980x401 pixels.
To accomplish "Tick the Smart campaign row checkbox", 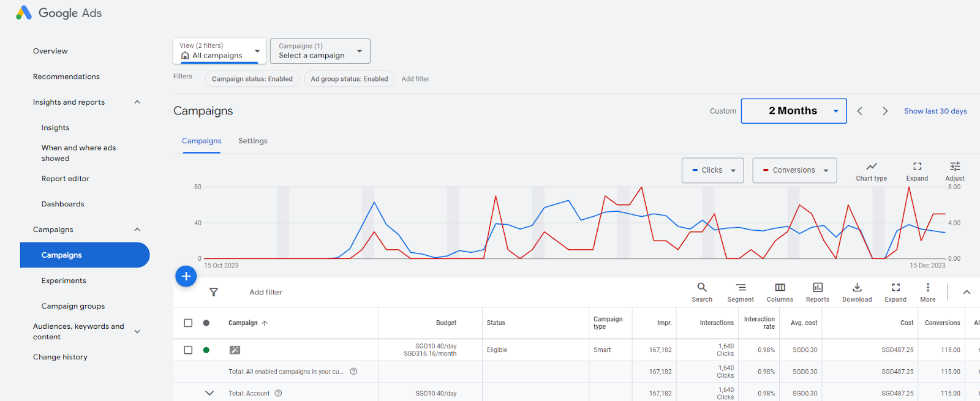I will 188,350.
